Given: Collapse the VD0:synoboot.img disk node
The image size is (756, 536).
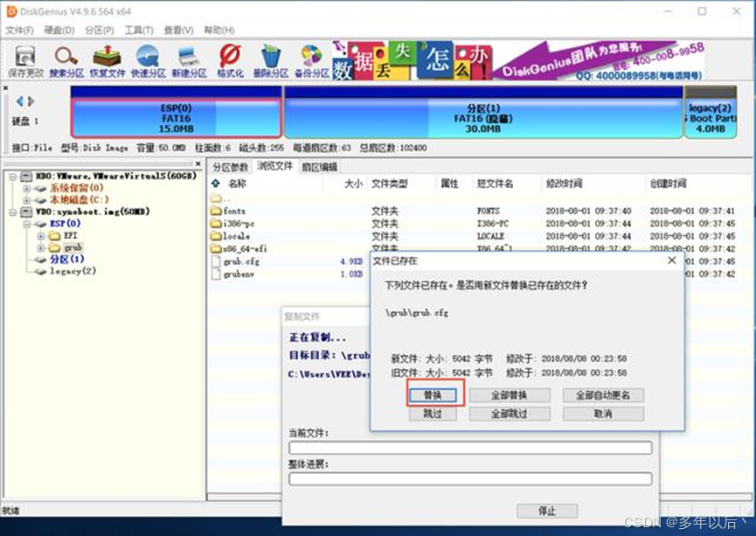Looking at the screenshot, I should click(x=14, y=212).
